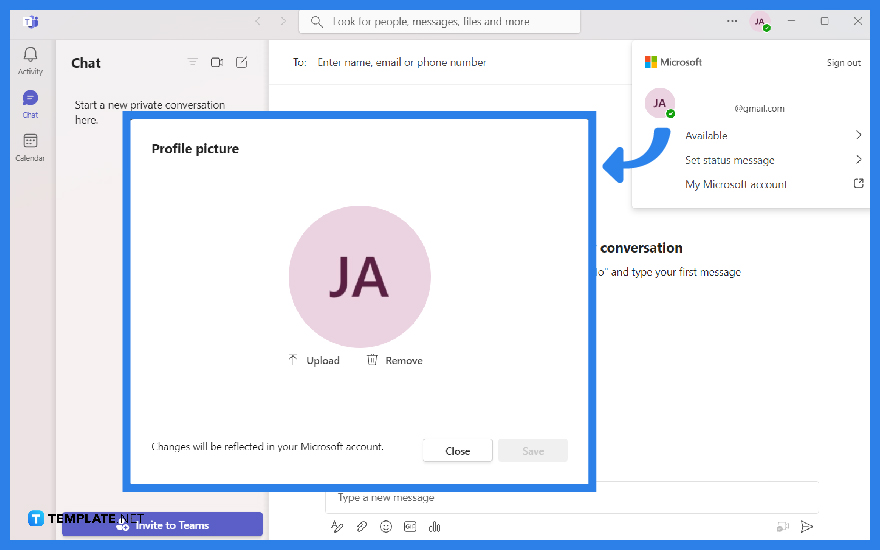
Task: Click the Save button in dialog
Action: click(x=533, y=451)
